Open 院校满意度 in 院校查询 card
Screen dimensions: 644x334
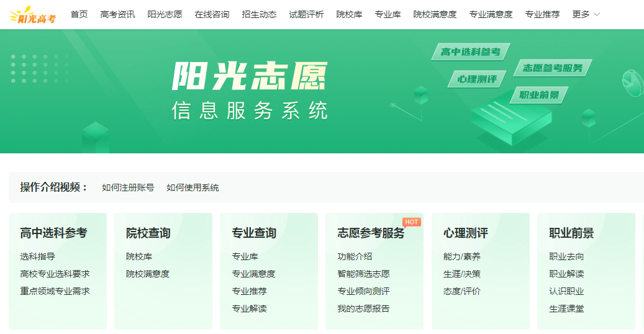[148, 274]
